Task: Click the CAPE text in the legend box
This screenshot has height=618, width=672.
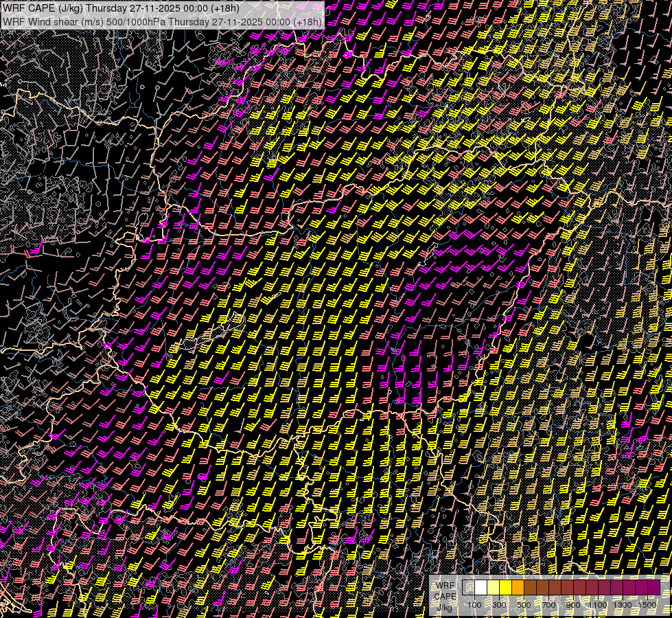Action: point(445,596)
